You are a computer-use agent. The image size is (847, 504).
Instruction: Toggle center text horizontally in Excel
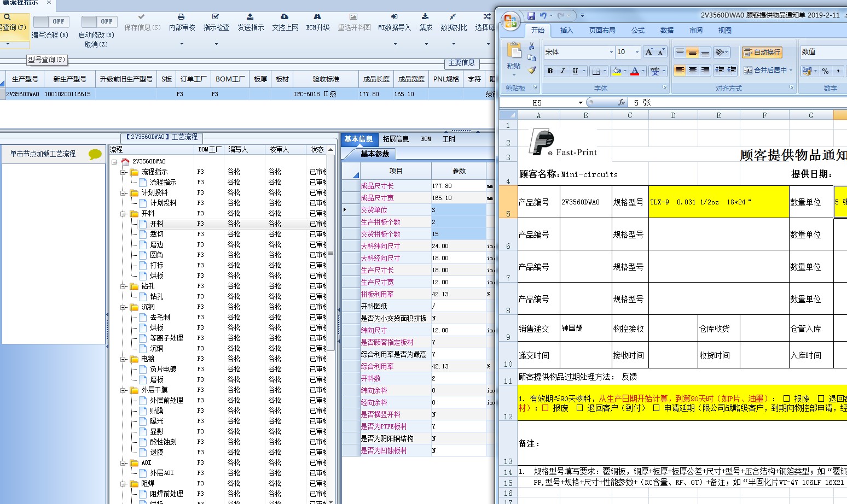click(693, 71)
